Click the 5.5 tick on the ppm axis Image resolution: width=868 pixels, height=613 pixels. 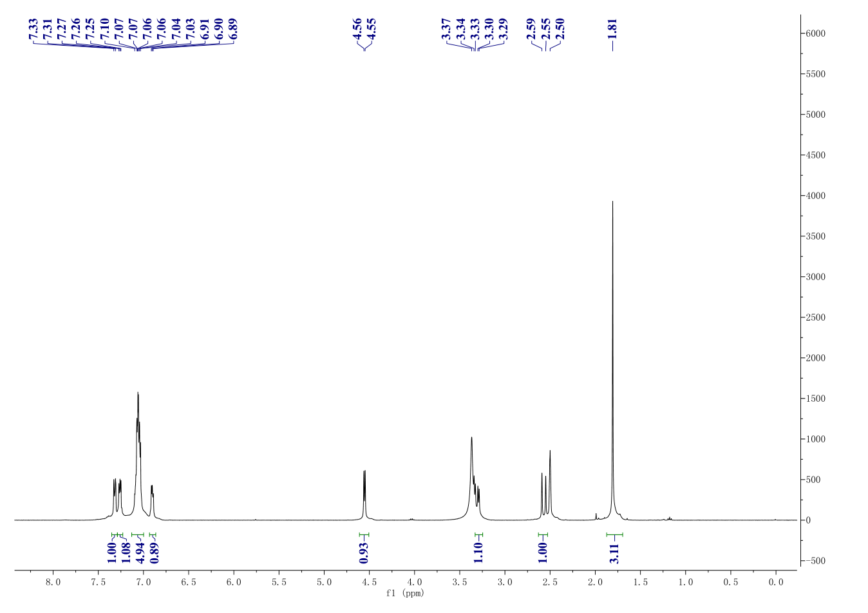click(279, 582)
